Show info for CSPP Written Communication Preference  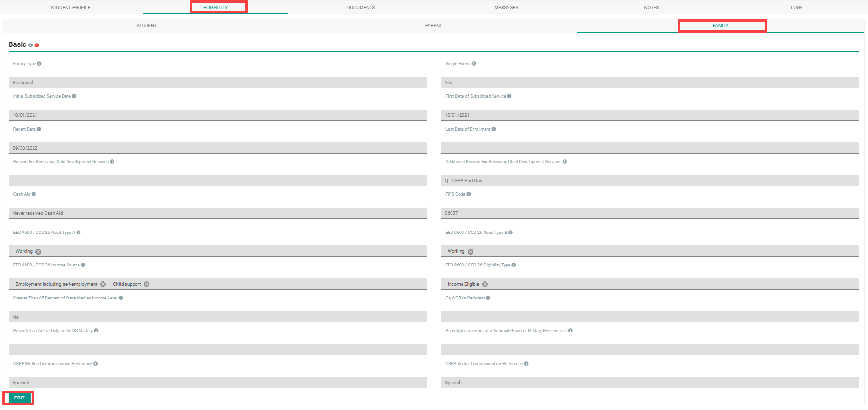96,364
